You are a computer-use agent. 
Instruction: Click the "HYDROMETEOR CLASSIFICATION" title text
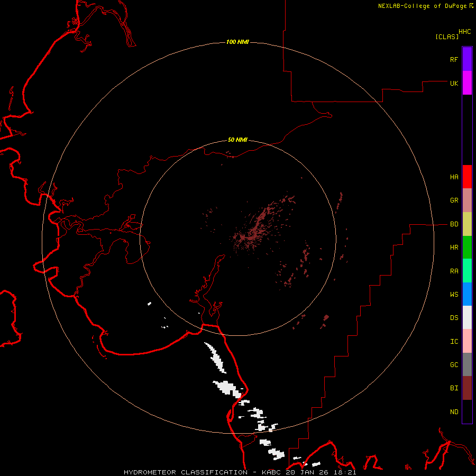coord(186,472)
